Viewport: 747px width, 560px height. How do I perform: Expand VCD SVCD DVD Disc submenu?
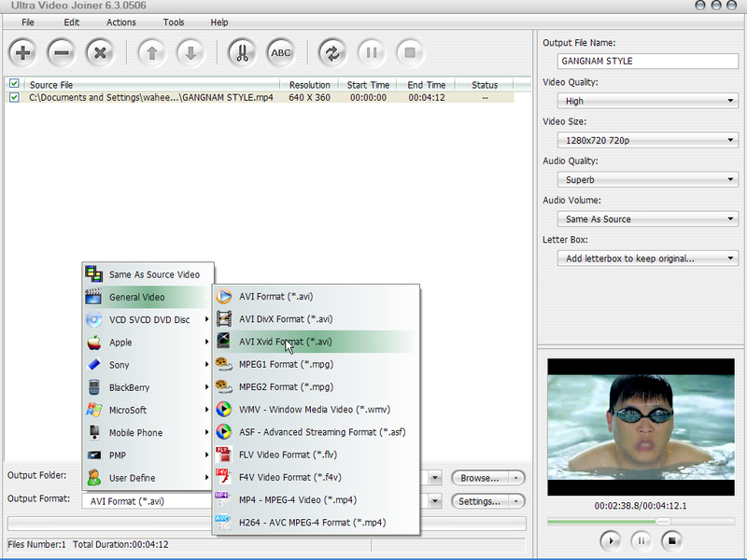(148, 319)
